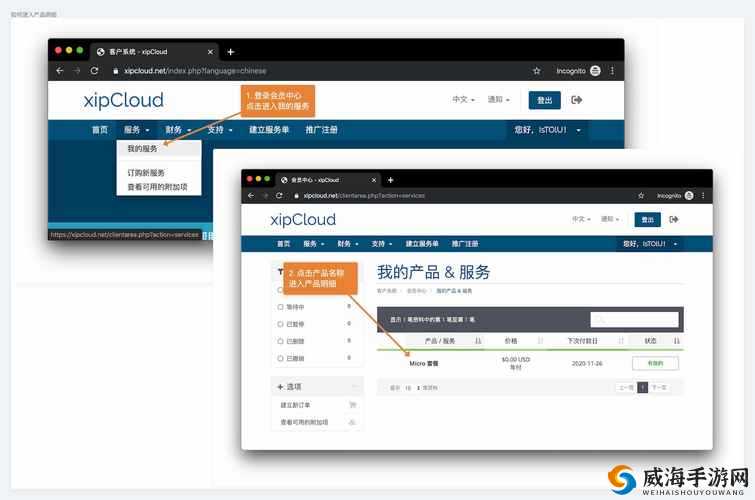Viewport: 755px width, 500px height.
Task: Go to page 1 in the pagination
Action: tap(642, 387)
